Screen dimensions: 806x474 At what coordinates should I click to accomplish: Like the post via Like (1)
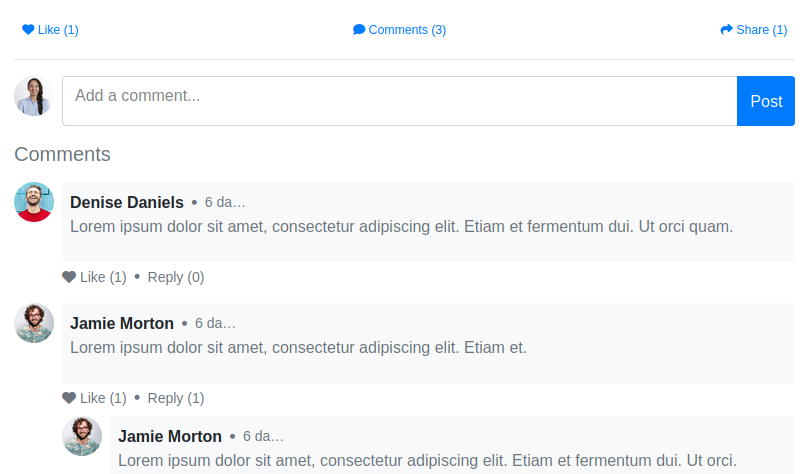coord(50,30)
